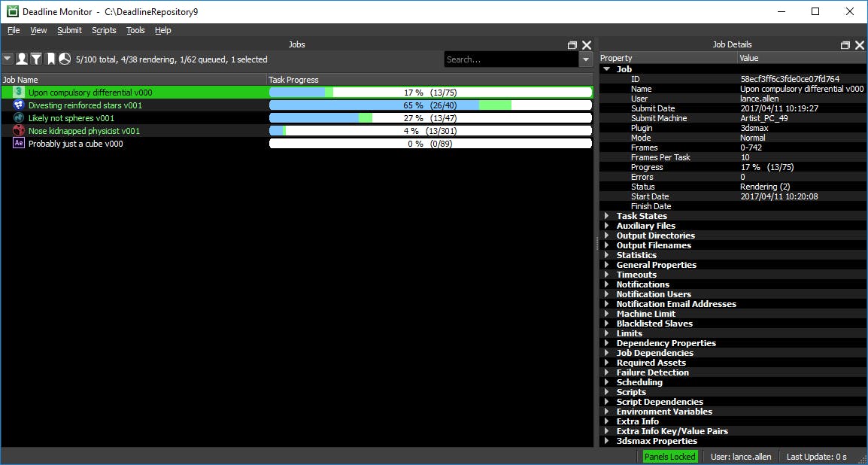This screenshot has height=465, width=868.
Task: Click the 4 % (13/301) progress bar
Action: pos(430,131)
